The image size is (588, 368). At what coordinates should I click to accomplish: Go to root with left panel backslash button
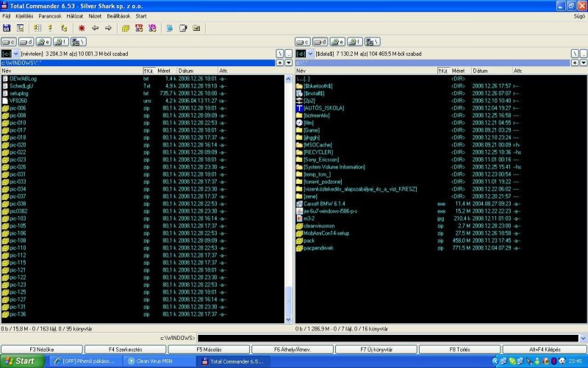point(280,54)
